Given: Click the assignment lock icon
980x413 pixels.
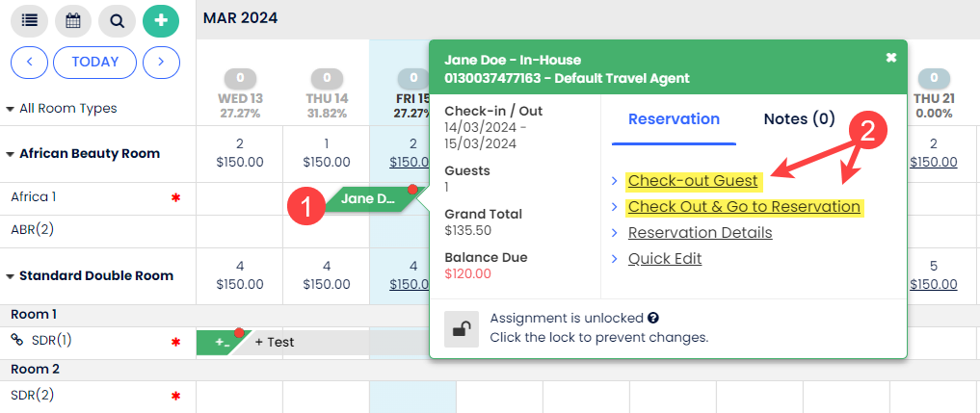Looking at the screenshot, I should [x=462, y=327].
